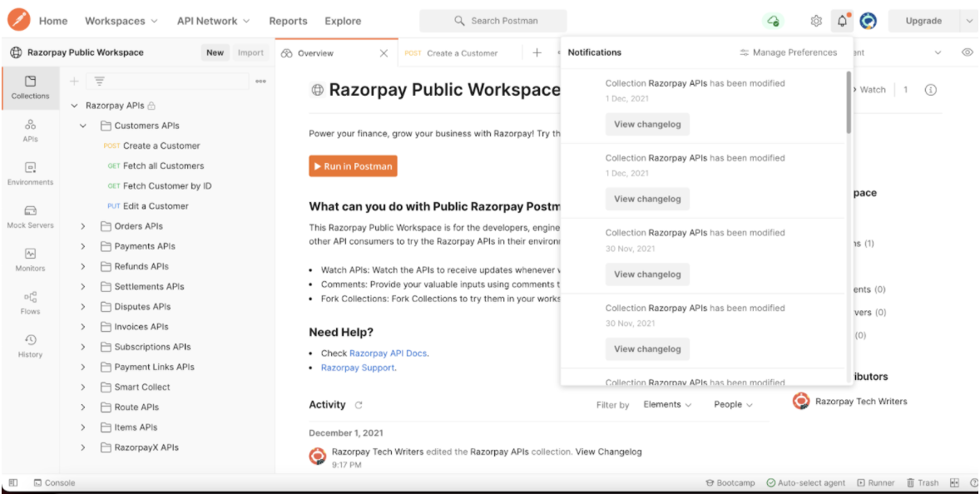Open the People filter dropdown

coord(733,405)
